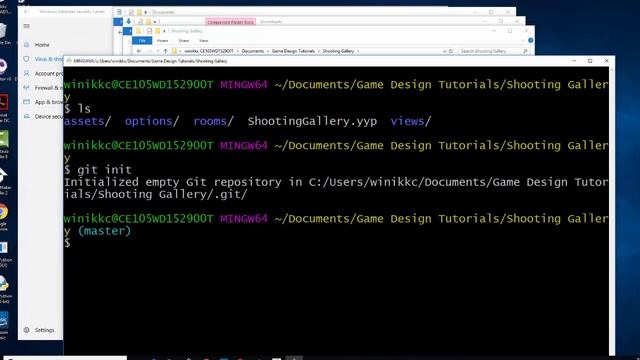Expand the address bar history dropdown

coord(444,51)
